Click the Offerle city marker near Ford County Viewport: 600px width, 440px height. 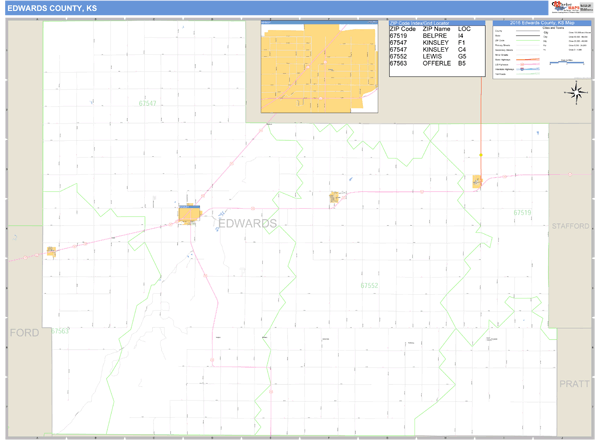[51, 251]
